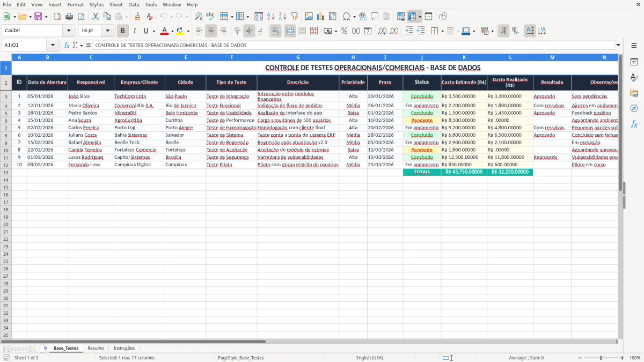Click the Delete Decimal Place icon
The width and height of the screenshot is (644, 362).
394,31
